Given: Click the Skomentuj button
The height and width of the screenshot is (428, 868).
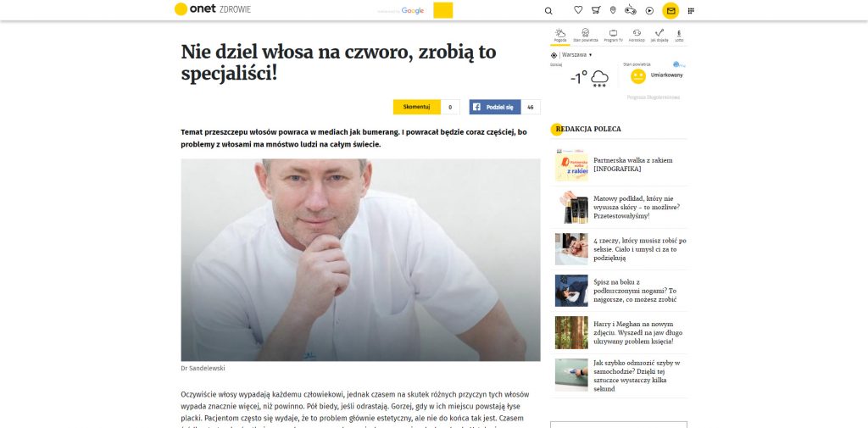Looking at the screenshot, I should point(417,107).
